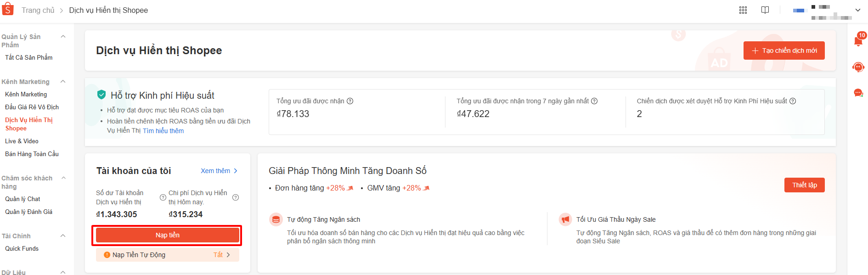The width and height of the screenshot is (868, 275).
Task: Toggle Nạp Tiền Tự Động setting
Action: [221, 255]
